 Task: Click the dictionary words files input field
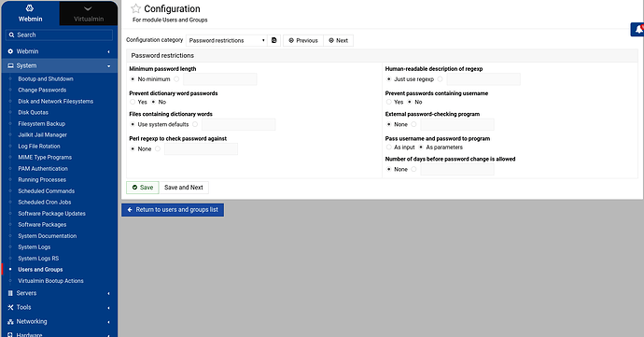coord(238,124)
